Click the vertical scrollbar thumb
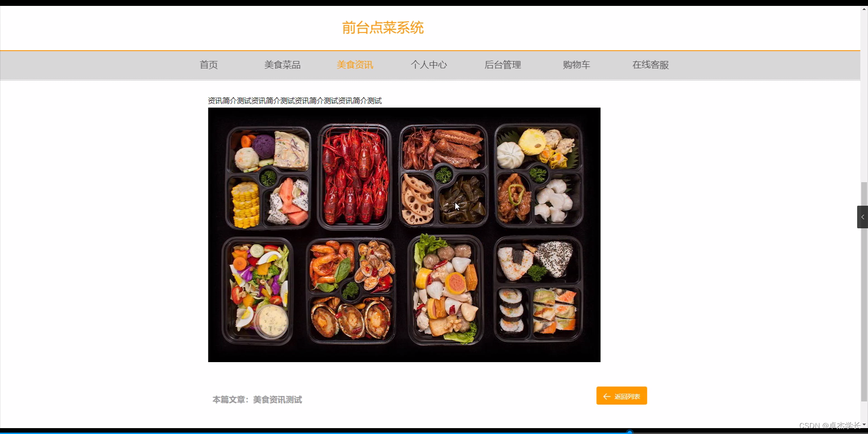Viewport: 868px width, 434px height. pyautogui.click(x=864, y=292)
